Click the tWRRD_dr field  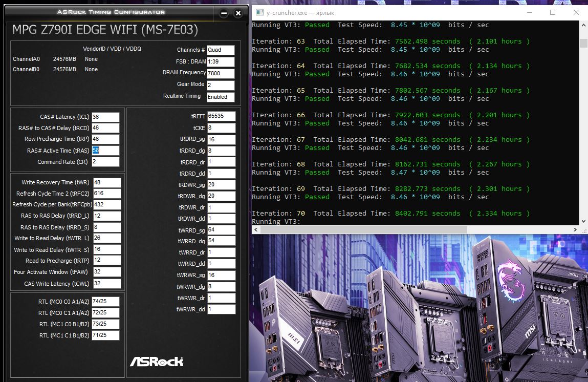[221, 252]
